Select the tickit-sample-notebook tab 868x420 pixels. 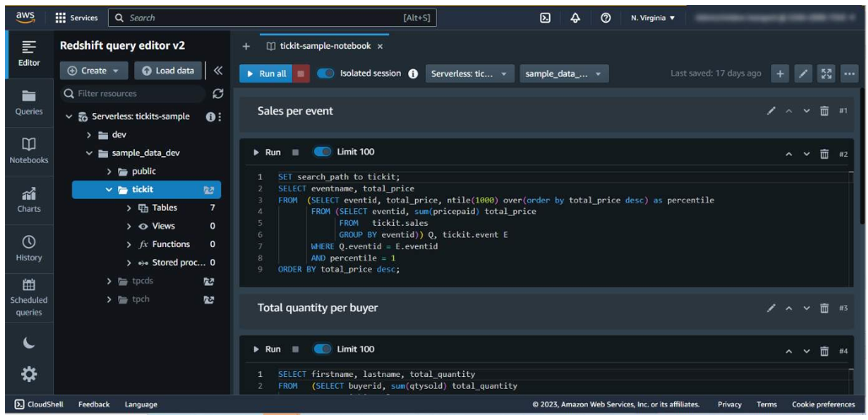coord(324,46)
